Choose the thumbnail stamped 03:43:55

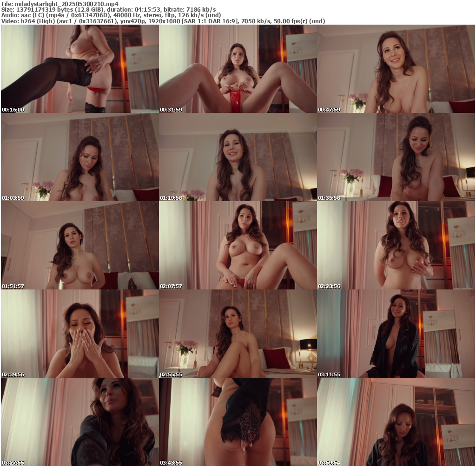tap(238, 422)
